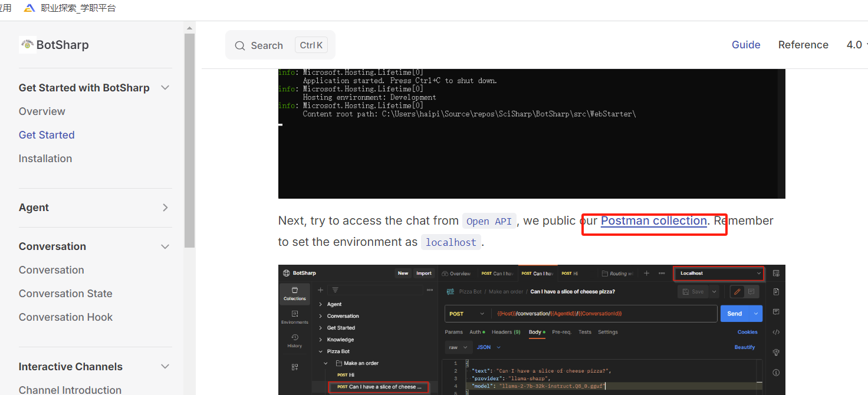Click the lightbulb icon in Postman right sidebar

coord(776,353)
